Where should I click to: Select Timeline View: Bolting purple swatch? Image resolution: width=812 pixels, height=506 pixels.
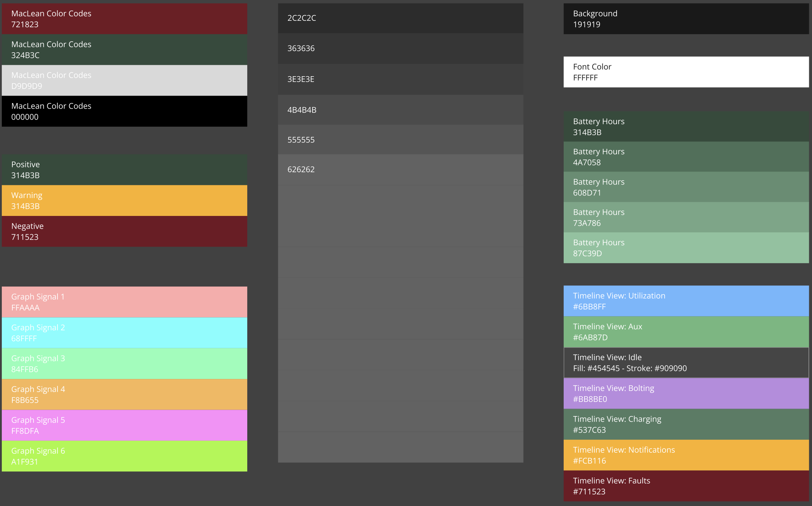[x=686, y=393]
